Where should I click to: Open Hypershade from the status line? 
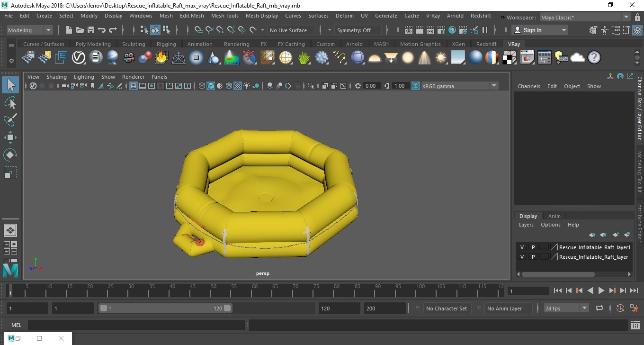(x=452, y=30)
